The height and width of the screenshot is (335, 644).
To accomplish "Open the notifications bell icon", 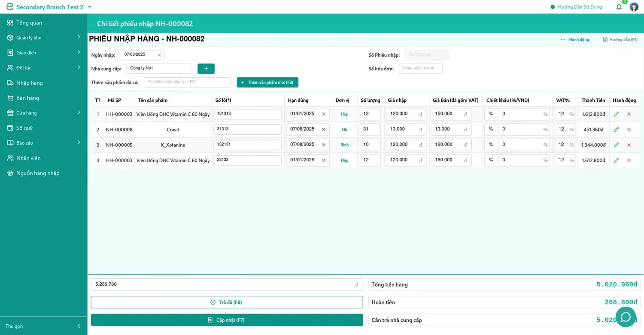I will click(619, 7).
